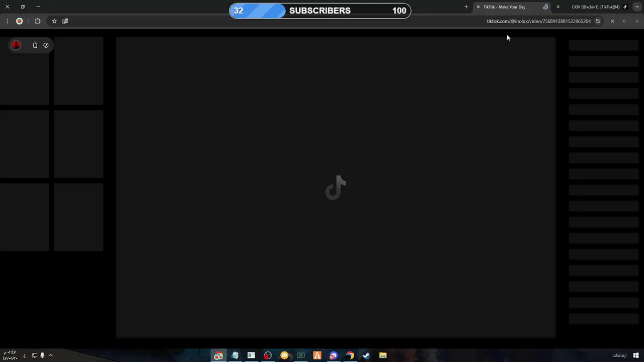Screen dimensions: 644x362
Task: Switch to the TikTok - Make Your Day tab
Action: coord(513,7)
